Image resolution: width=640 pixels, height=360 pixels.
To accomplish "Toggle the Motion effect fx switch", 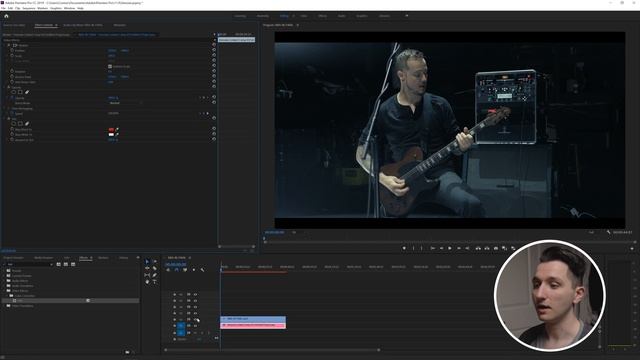I will 9,45.
